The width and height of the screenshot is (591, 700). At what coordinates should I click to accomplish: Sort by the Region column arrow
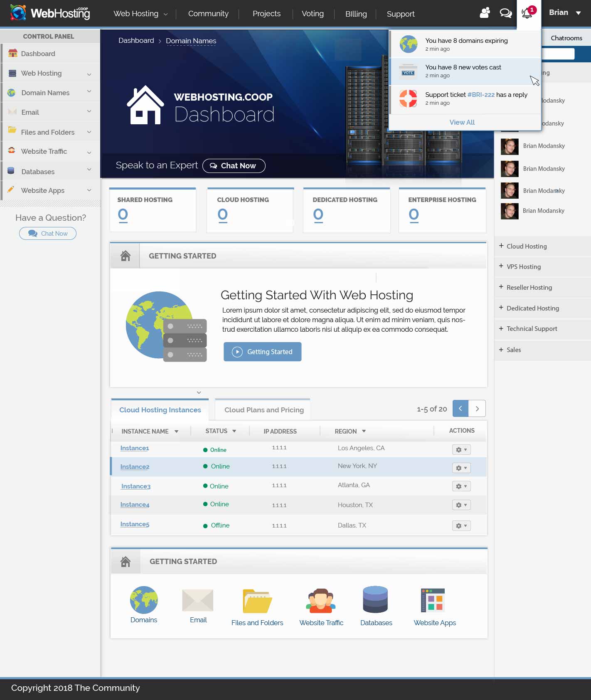click(364, 431)
